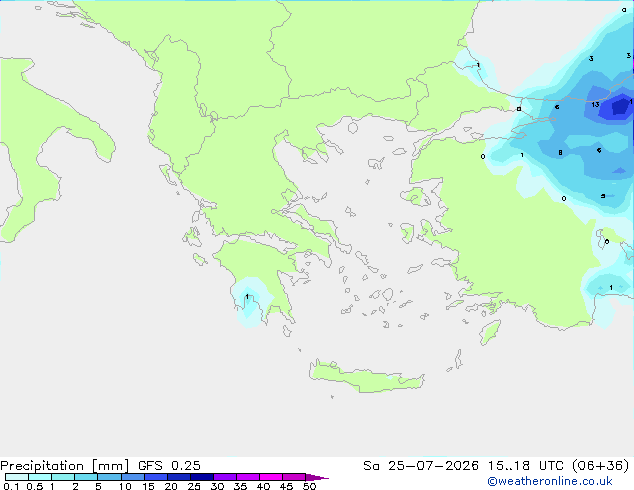Click the 20–25 mm legend swatch

pyautogui.click(x=178, y=477)
